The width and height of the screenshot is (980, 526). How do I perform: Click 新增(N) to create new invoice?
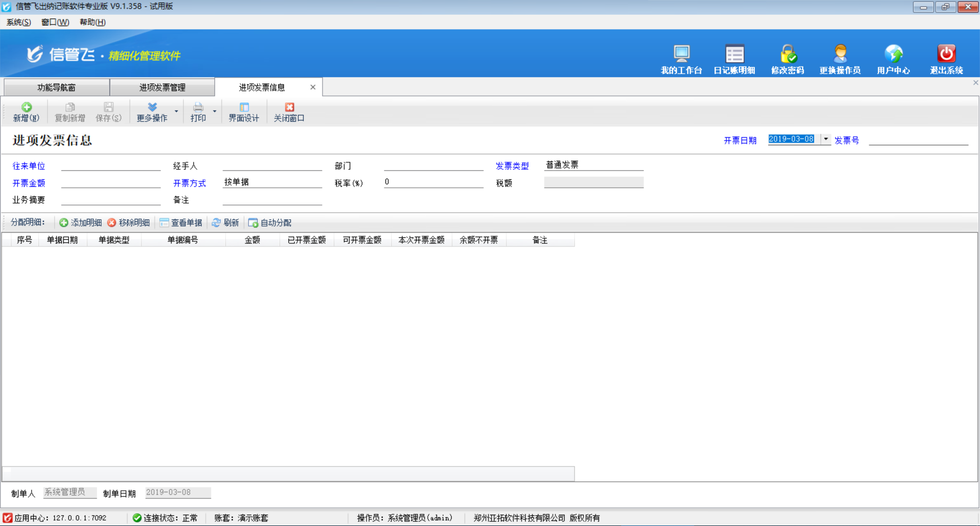[x=26, y=112]
